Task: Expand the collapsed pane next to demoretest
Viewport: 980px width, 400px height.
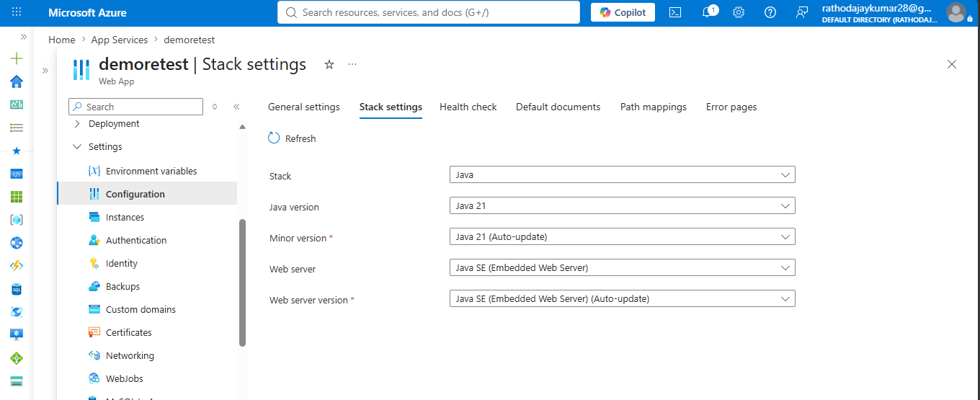Action: tap(45, 70)
